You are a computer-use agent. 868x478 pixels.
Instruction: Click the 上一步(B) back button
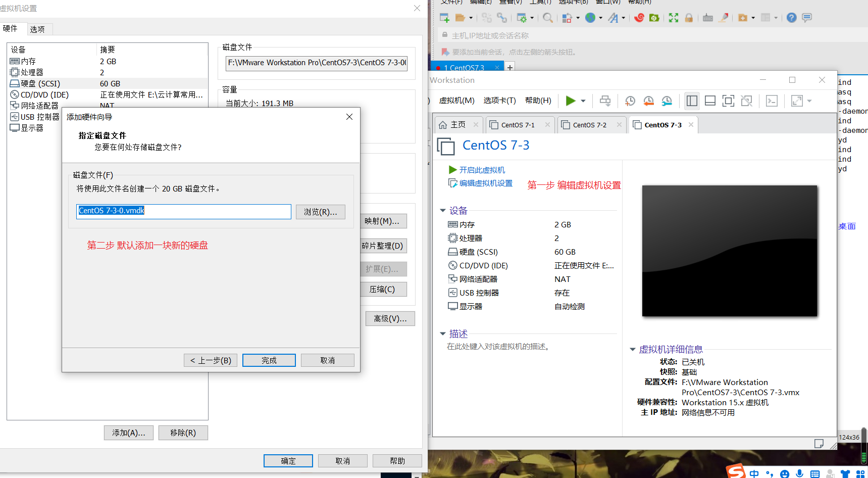211,360
